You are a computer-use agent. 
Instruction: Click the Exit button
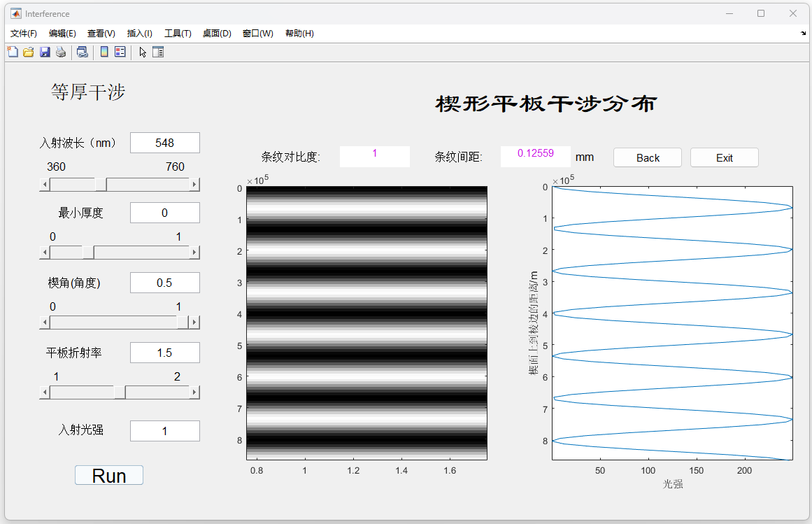click(x=724, y=157)
